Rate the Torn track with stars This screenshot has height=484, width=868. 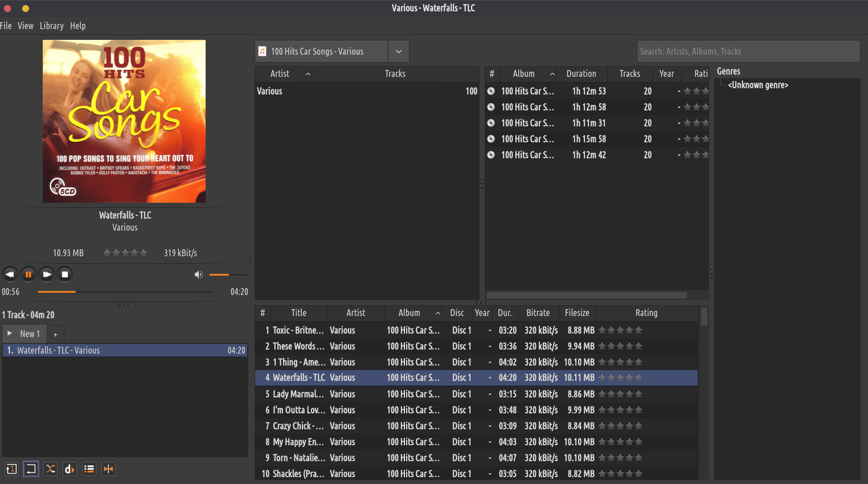(x=620, y=458)
